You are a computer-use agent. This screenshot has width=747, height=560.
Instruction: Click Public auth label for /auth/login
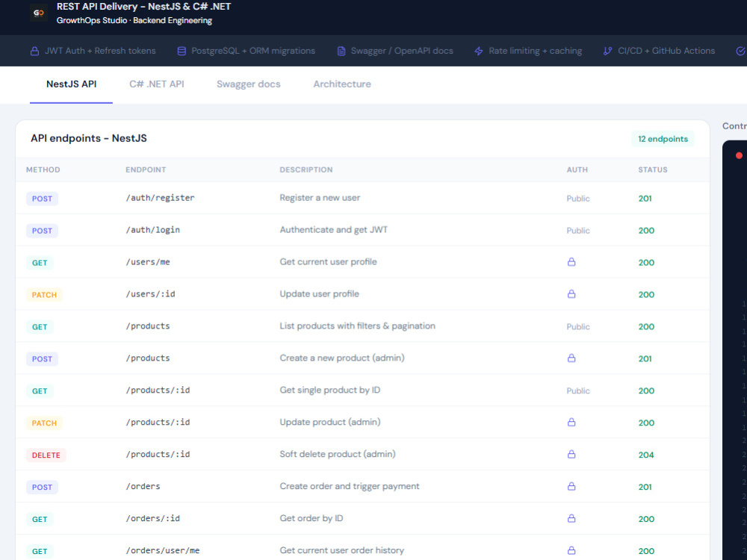578,231
